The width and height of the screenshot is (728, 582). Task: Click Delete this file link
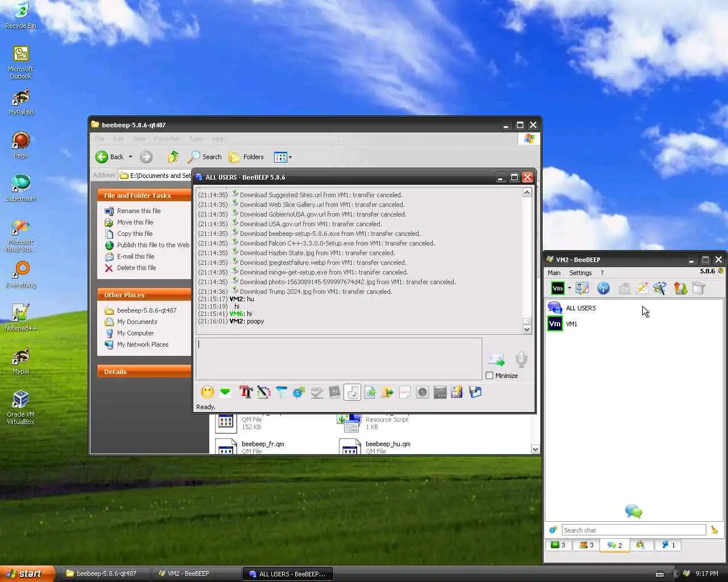point(136,268)
